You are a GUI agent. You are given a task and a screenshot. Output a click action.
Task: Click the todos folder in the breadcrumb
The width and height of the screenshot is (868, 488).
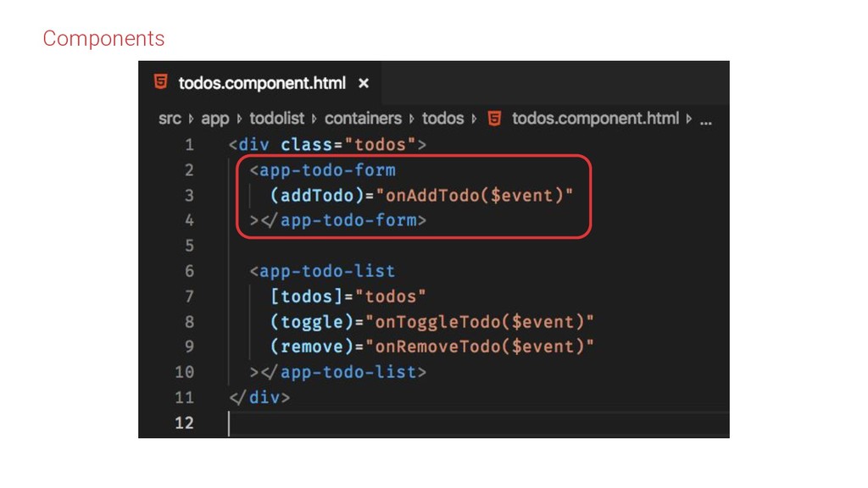coord(443,119)
